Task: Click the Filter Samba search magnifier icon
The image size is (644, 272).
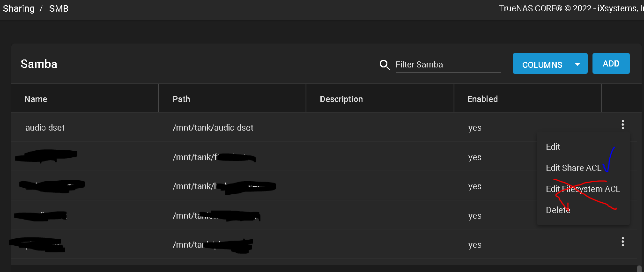Action: tap(385, 65)
